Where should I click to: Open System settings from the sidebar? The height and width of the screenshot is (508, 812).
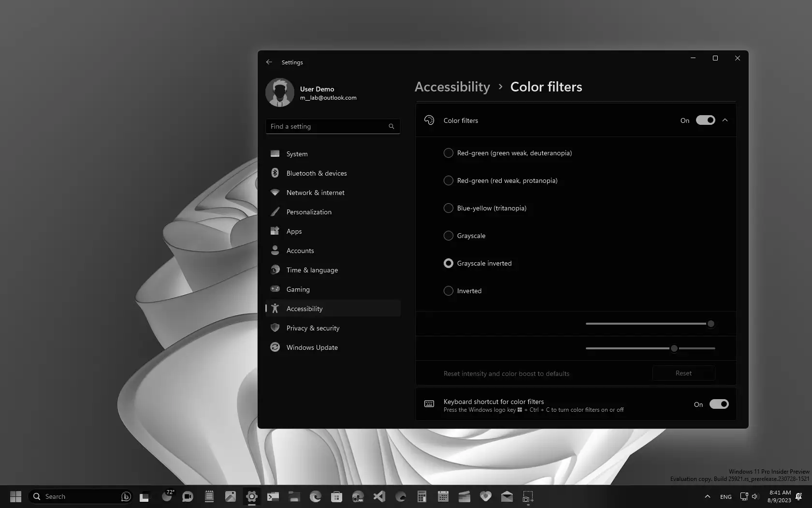coord(296,154)
